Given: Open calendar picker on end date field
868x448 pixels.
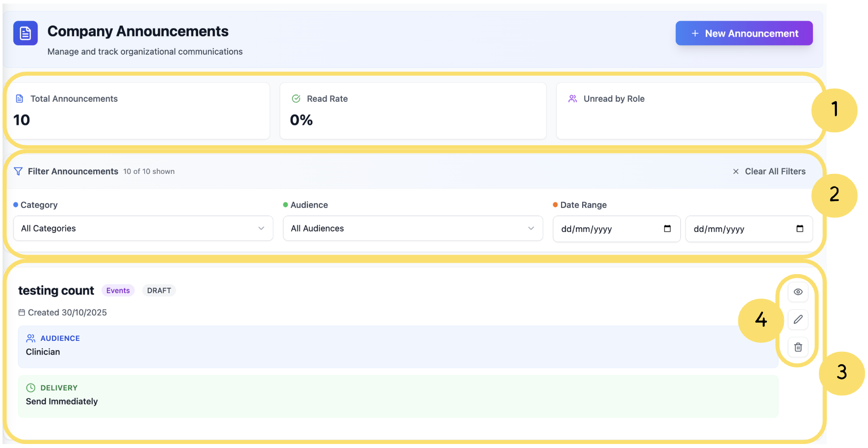Looking at the screenshot, I should tap(799, 229).
